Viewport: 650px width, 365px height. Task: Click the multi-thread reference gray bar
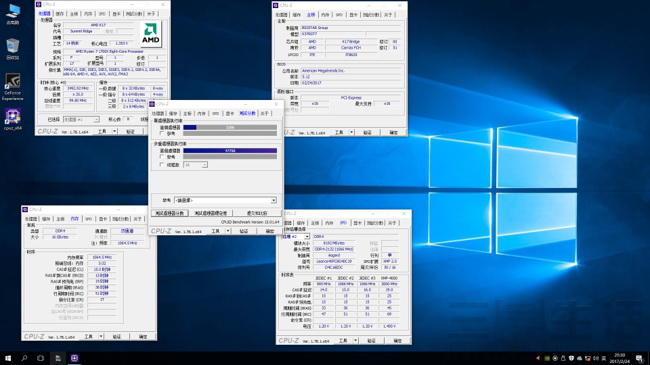click(230, 157)
